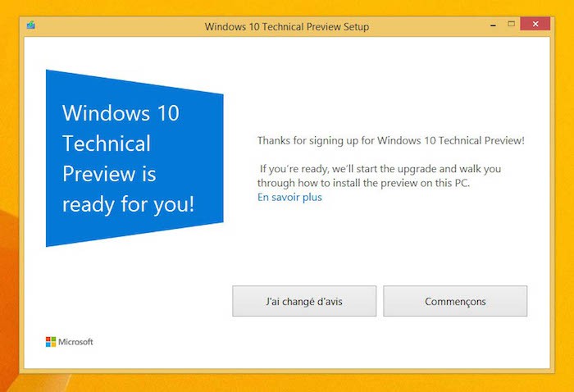
Task: Click the "Thanks for signing up" sentence
Action: [390, 140]
